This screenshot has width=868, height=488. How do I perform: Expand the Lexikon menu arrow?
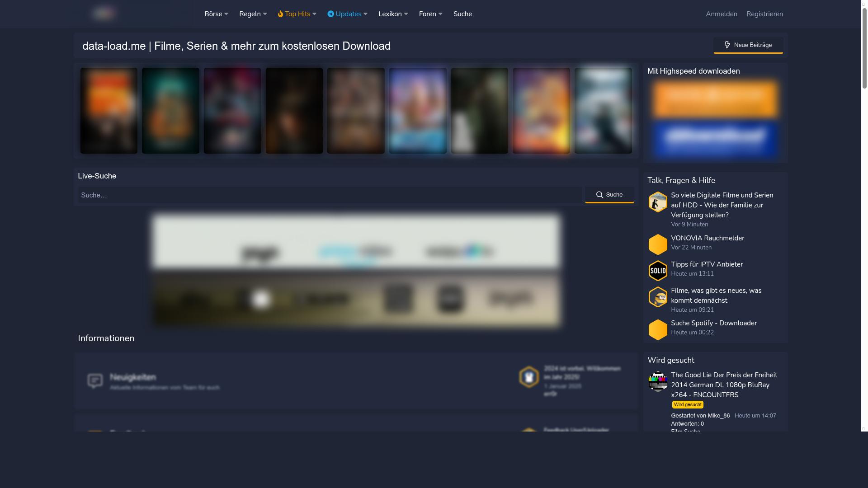pyautogui.click(x=406, y=14)
